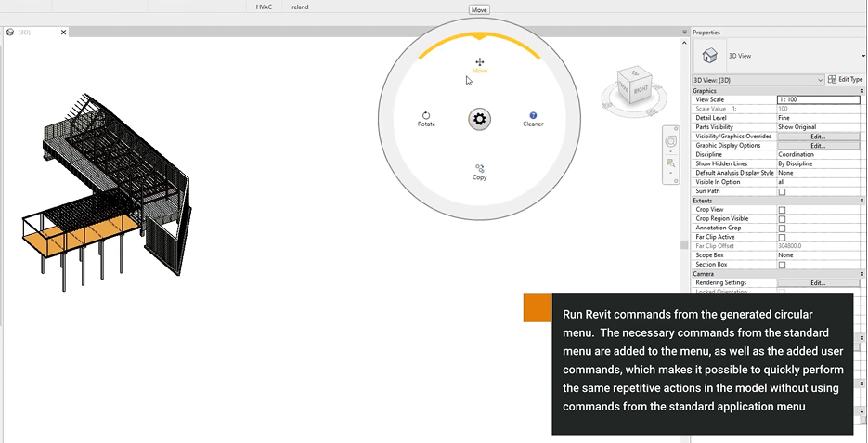Run the Move command in circular menu
Viewport: 868px width, 443px height.
coord(479,64)
